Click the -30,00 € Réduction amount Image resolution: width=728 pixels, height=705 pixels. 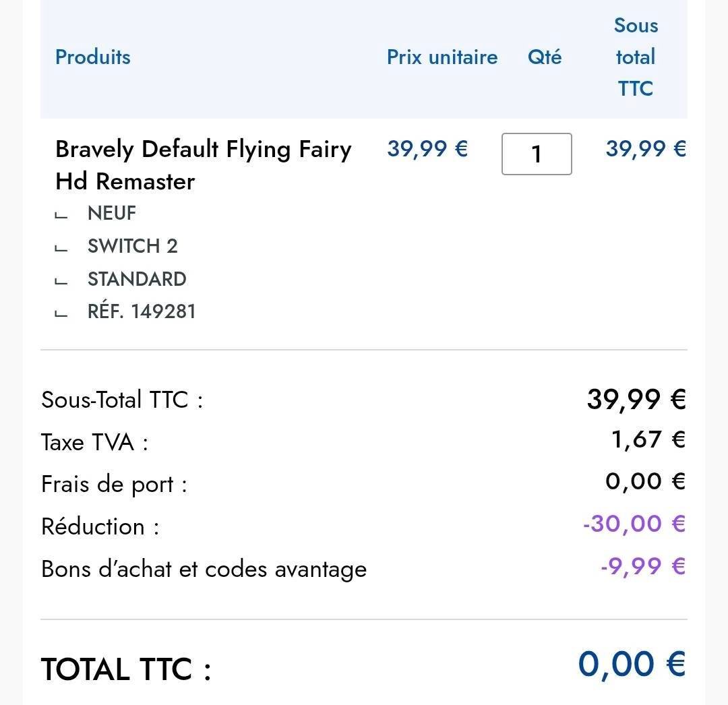634,523
